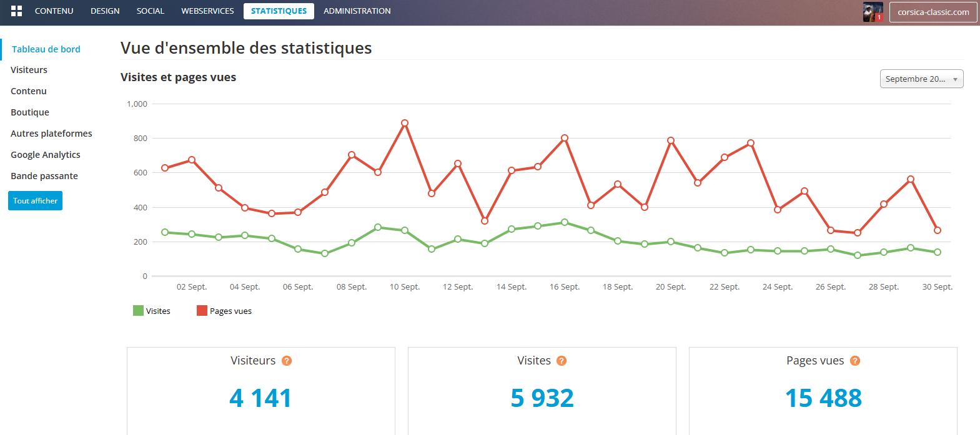Click the user avatar with notification badge

coord(873,12)
